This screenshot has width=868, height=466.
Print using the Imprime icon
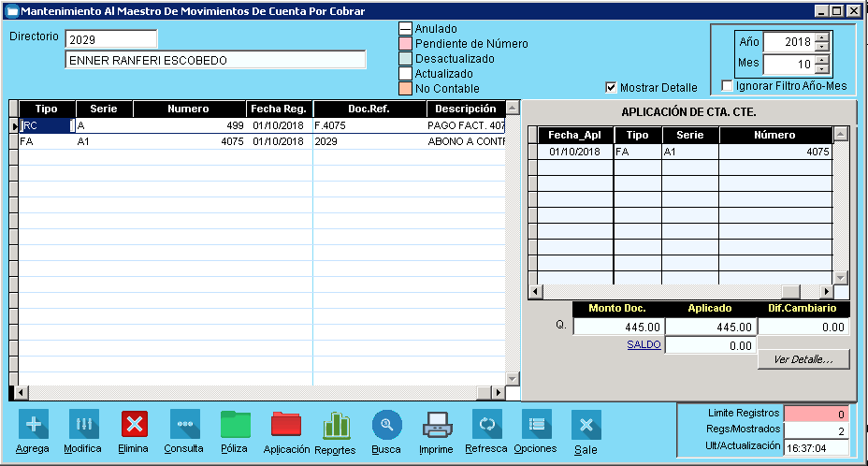pyautogui.click(x=437, y=425)
